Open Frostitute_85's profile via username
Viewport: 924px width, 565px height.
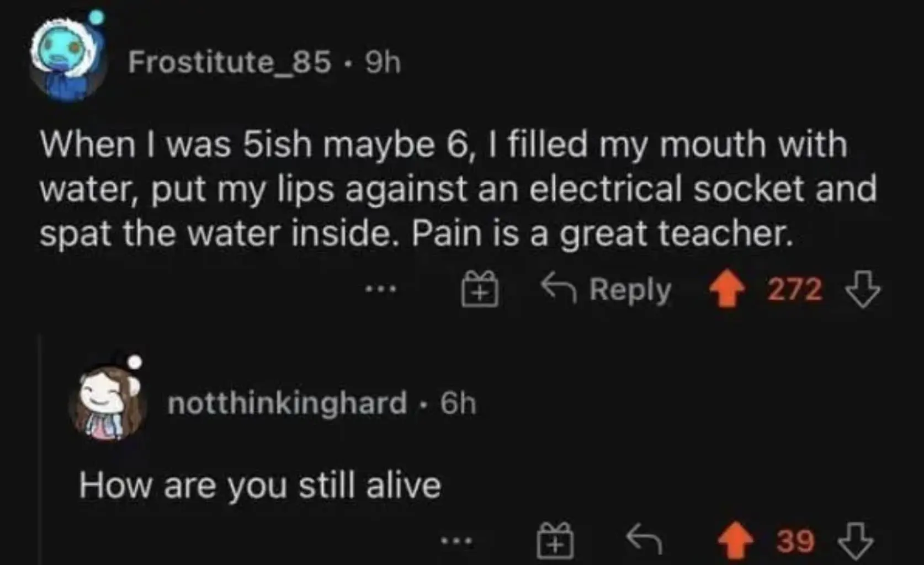coord(230,61)
